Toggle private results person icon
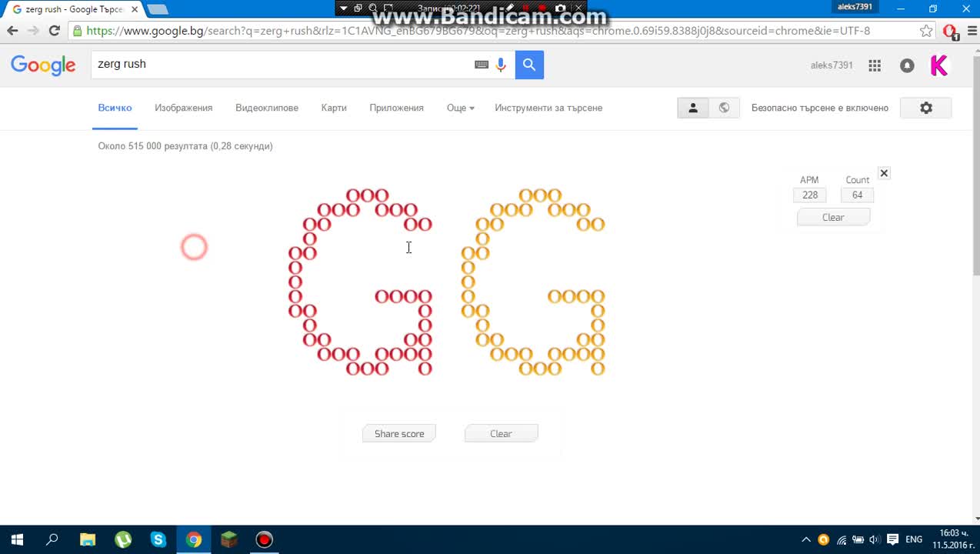980x554 pixels. (x=693, y=108)
